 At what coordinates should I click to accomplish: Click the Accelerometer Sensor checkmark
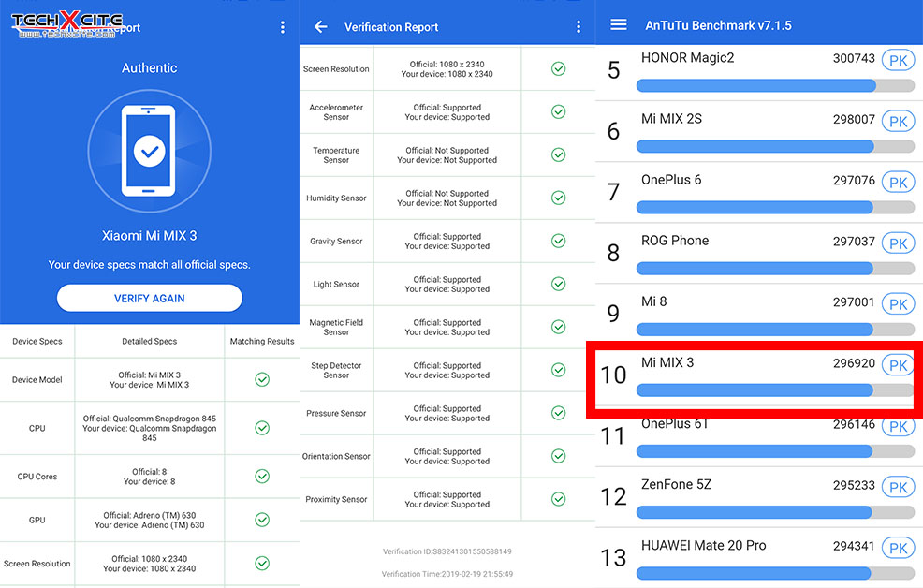coord(558,111)
